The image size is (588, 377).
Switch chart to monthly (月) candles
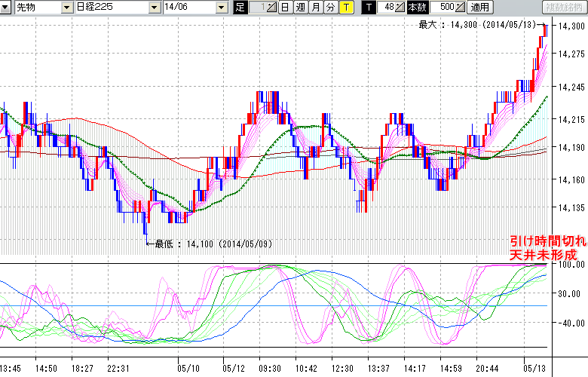316,8
